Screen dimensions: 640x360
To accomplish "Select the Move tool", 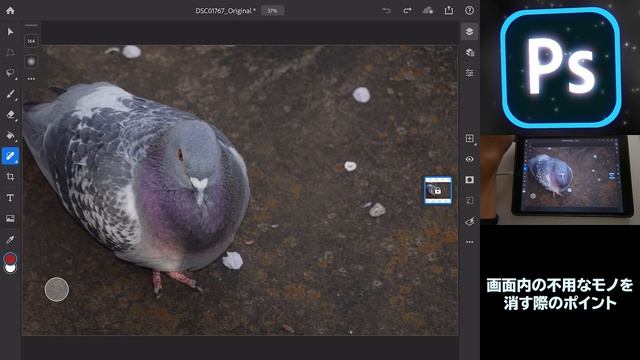I will tap(10, 31).
